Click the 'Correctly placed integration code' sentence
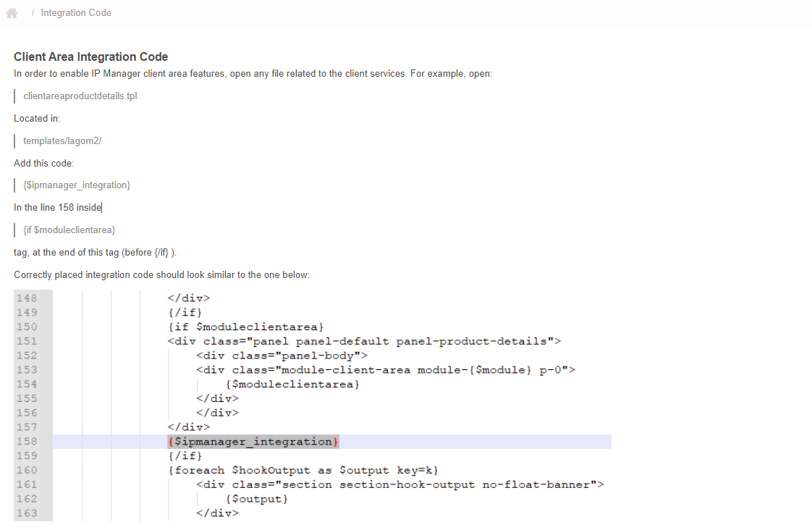This screenshot has width=812, height=530. tap(161, 274)
